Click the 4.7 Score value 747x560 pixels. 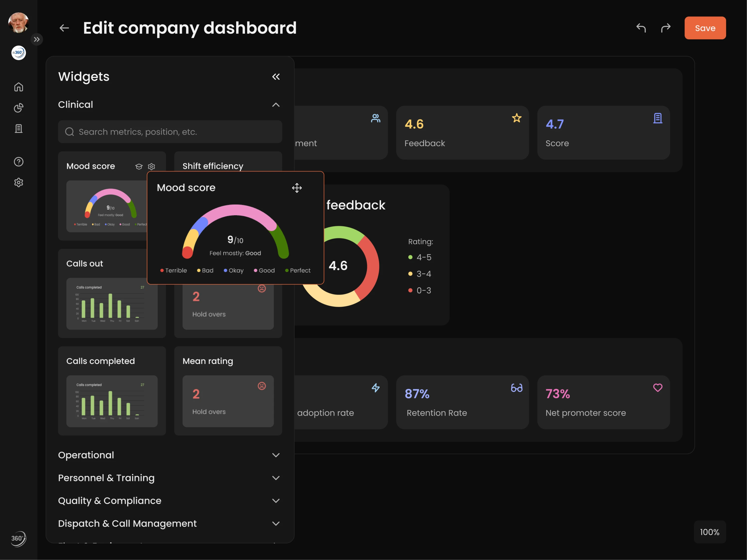[x=554, y=124]
